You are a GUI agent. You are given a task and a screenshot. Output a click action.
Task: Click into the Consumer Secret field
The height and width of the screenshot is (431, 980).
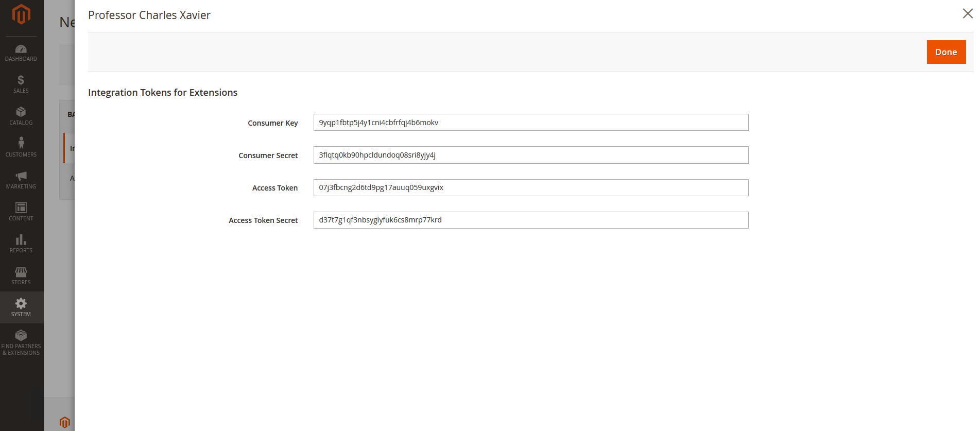tap(530, 155)
